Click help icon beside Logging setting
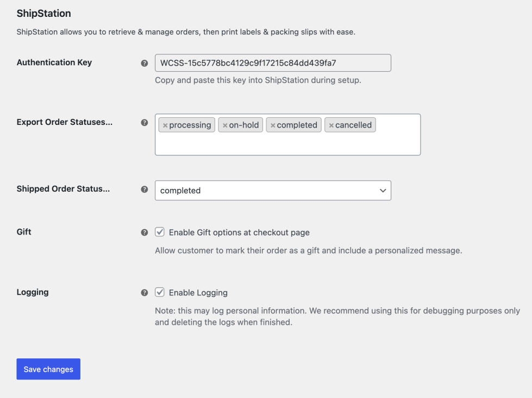This screenshot has width=532, height=398. 144,293
